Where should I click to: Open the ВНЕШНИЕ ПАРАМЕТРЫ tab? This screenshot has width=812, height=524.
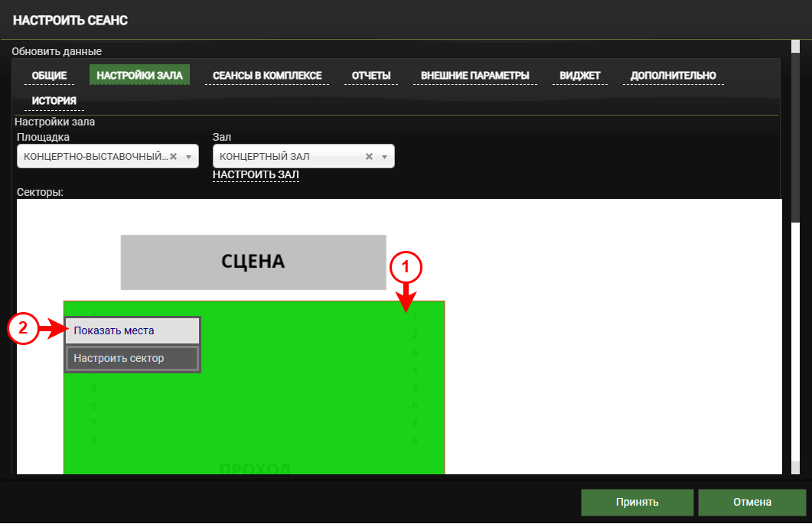(475, 76)
